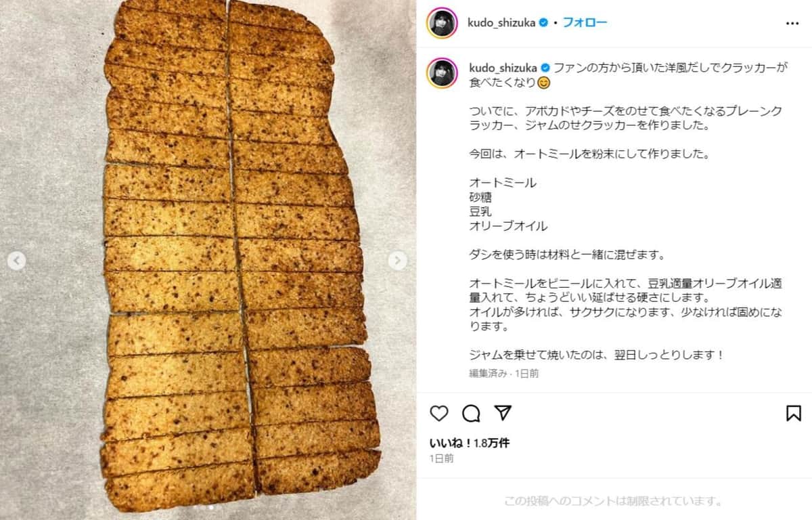Click the cracker photo image
Screen dimensions: 812x520
tap(208, 260)
